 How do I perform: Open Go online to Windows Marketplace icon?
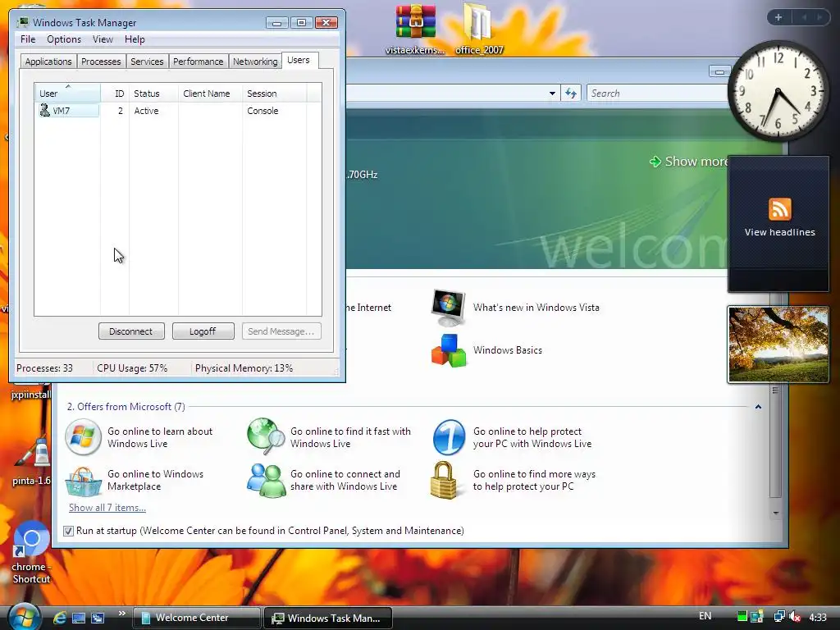[83, 481]
